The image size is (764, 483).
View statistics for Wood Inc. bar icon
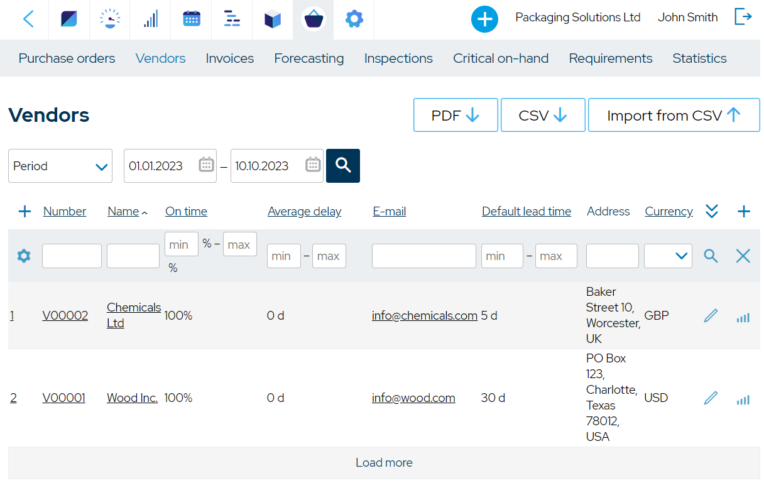point(743,400)
